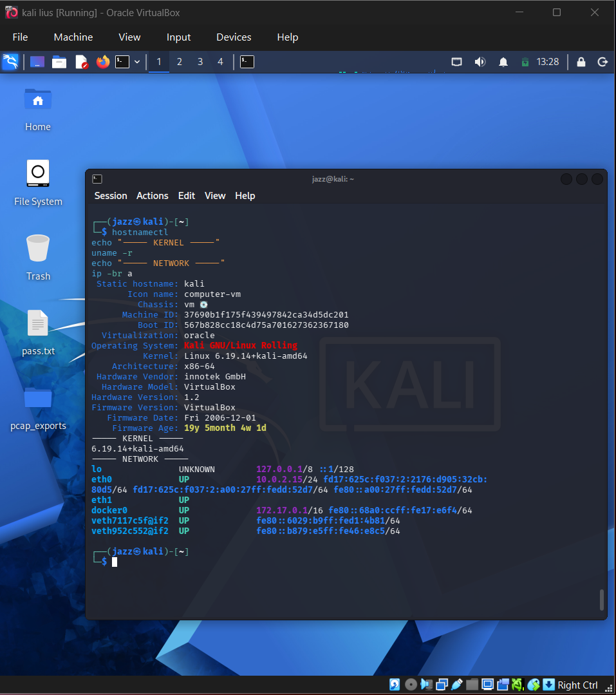Select the Trash desktop icon
This screenshot has width=616, height=695.
click(38, 258)
